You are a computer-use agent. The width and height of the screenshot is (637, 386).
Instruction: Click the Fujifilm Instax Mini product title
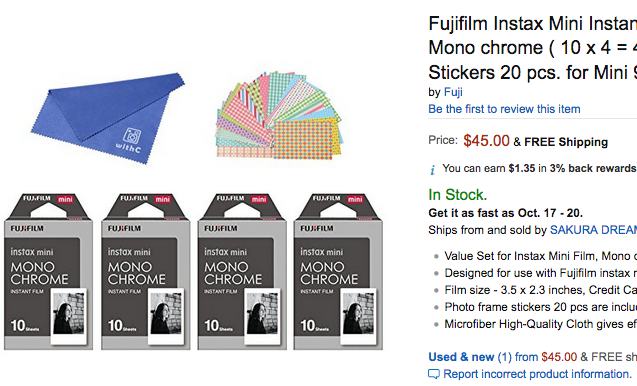(x=533, y=48)
